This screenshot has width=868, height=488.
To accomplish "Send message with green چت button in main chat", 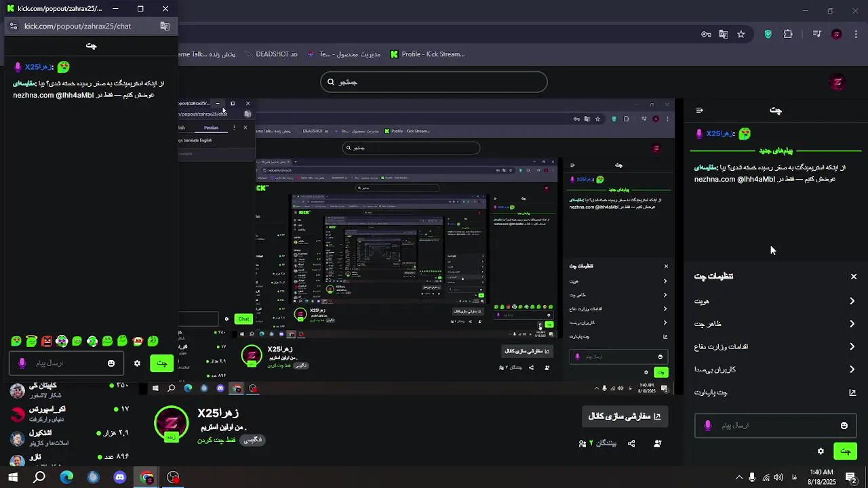I will pos(845,451).
